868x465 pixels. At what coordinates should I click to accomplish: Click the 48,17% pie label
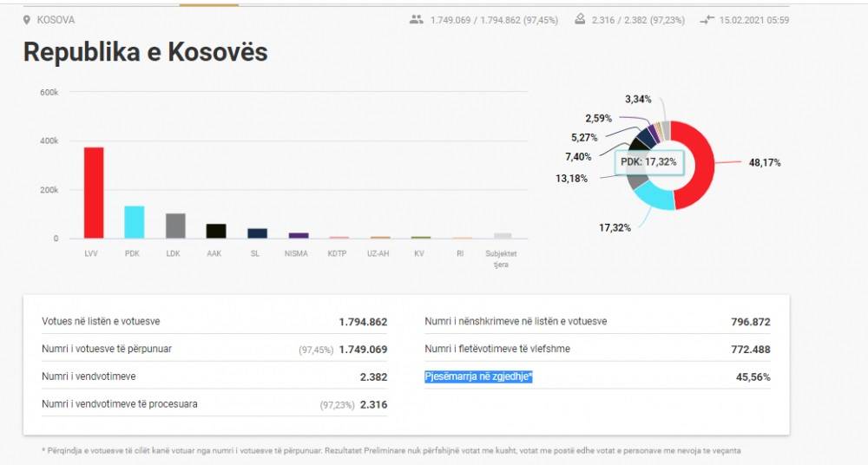coord(765,163)
